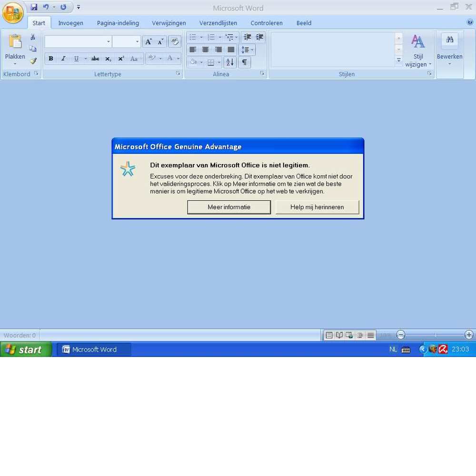Viewport: 476px width, 476px height.
Task: Open the font size dropdown
Action: tap(137, 42)
